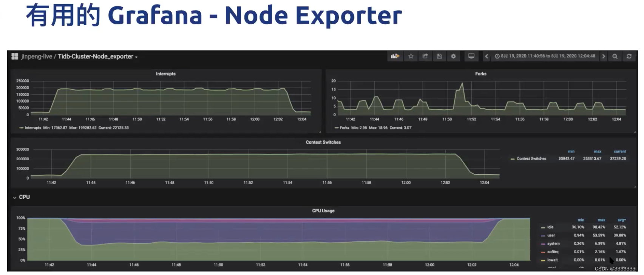Click Context Switches max value 255513.67
This screenshot has width=644, height=275.
[x=592, y=159]
